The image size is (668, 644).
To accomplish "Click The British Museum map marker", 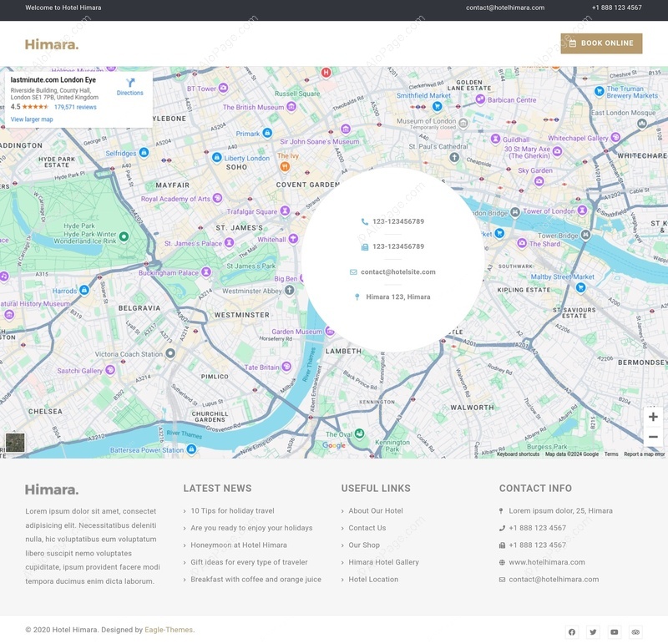I will coord(291,107).
